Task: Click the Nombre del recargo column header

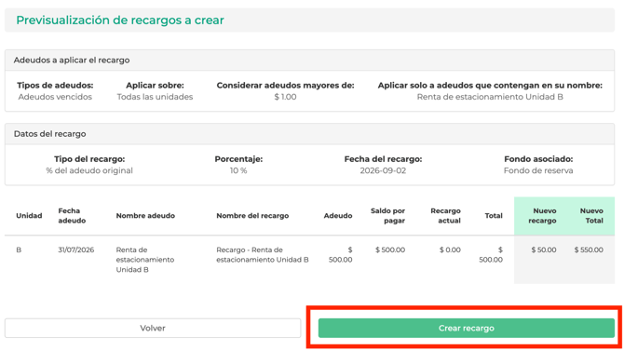Action: coord(252,216)
